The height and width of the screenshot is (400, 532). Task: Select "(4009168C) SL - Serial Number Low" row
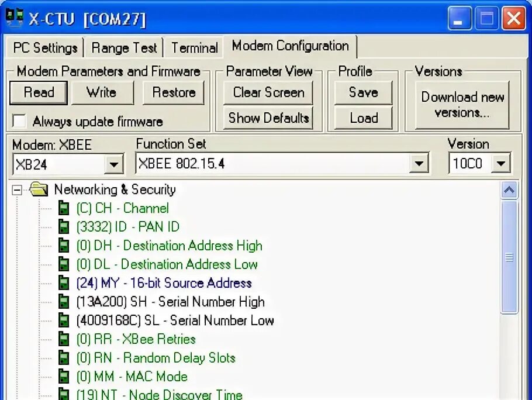(175, 320)
